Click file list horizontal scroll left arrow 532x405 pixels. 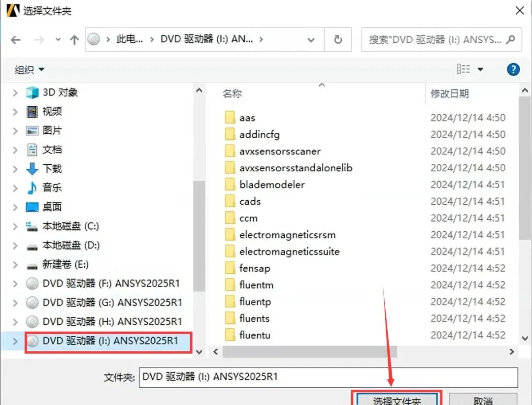[x=216, y=352]
